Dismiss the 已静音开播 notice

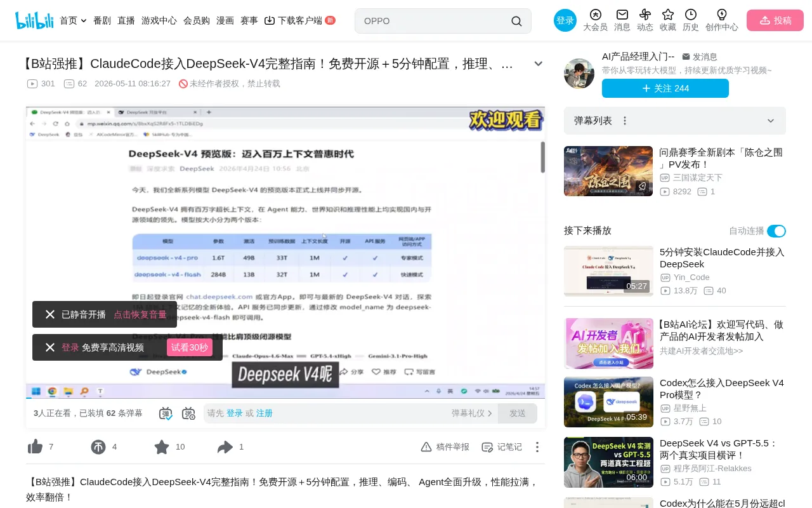[x=50, y=314]
